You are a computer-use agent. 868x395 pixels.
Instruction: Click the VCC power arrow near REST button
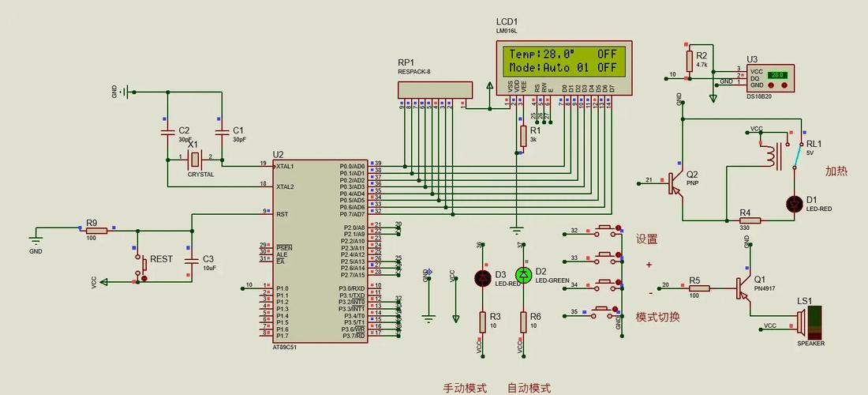[x=103, y=282]
